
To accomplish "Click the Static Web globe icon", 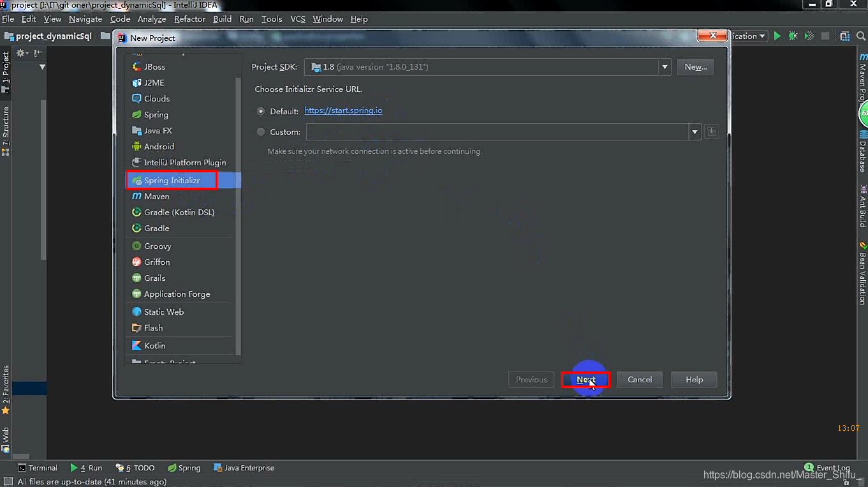I will [136, 311].
